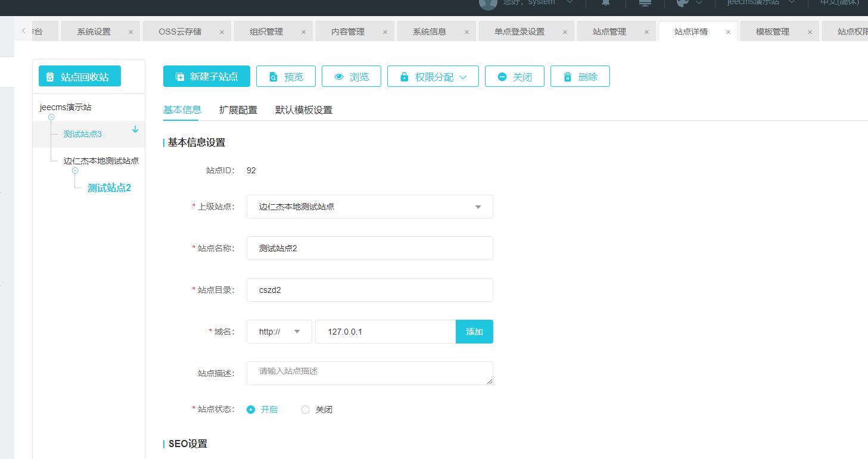Click the 新建子站点 button
This screenshot has height=459, width=868.
pos(207,77)
